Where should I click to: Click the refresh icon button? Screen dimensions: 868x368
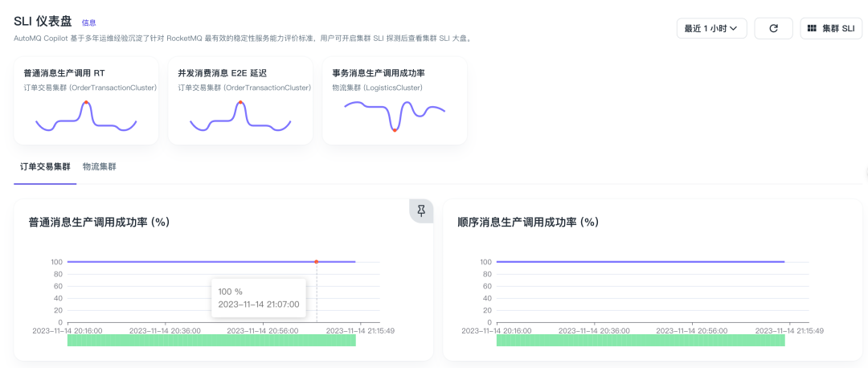pos(773,28)
